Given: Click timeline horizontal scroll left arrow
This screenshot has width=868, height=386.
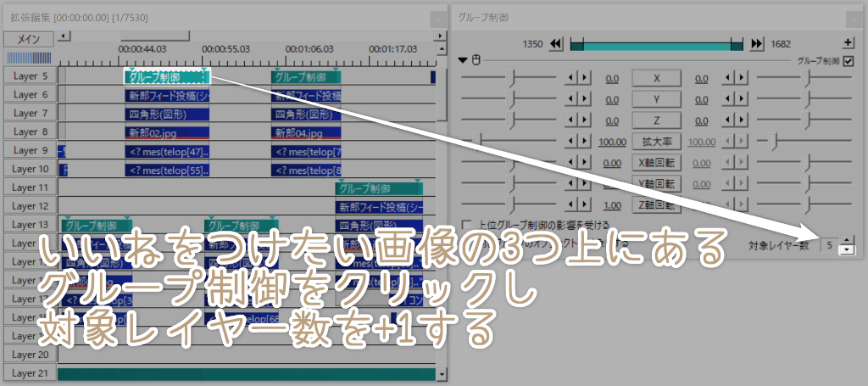Looking at the screenshot, I should (64, 36).
